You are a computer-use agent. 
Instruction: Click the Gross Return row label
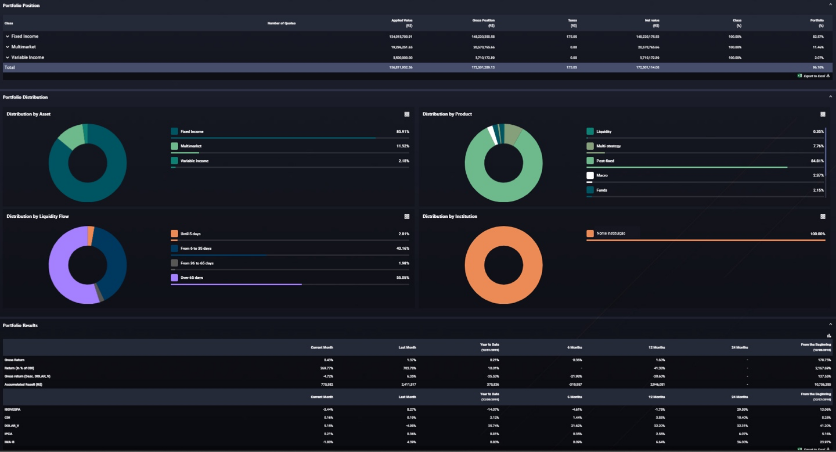tap(14, 360)
